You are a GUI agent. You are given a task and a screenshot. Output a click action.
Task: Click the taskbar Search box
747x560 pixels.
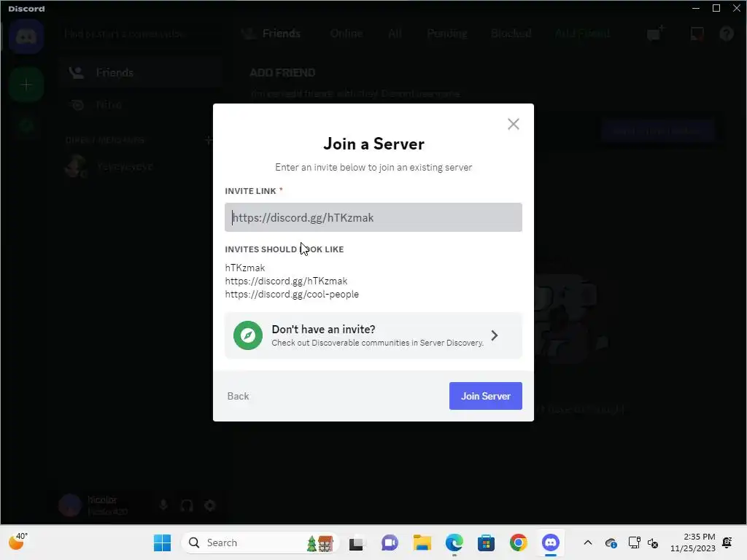pos(260,542)
